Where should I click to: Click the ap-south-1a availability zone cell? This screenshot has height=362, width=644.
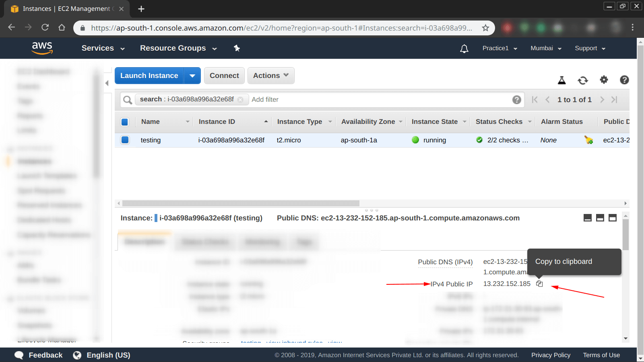pyautogui.click(x=359, y=140)
